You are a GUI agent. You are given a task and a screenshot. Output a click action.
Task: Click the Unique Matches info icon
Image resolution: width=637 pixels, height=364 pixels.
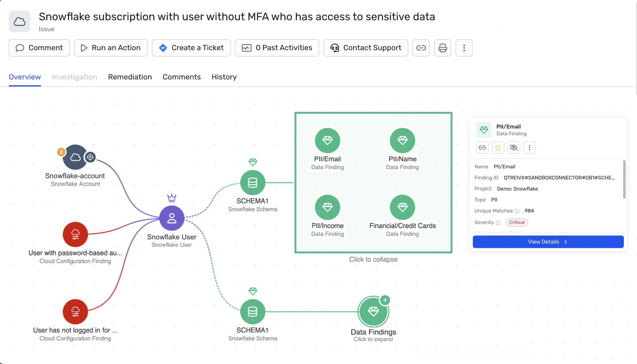pos(517,211)
